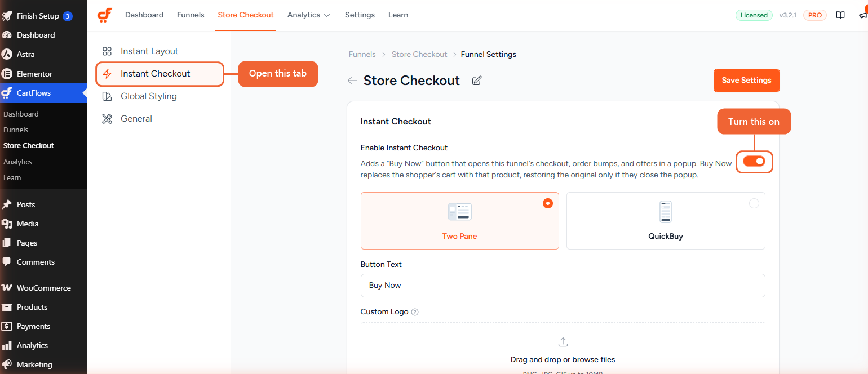
Task: Click the pencil icon beside Store Checkout title
Action: click(x=477, y=81)
